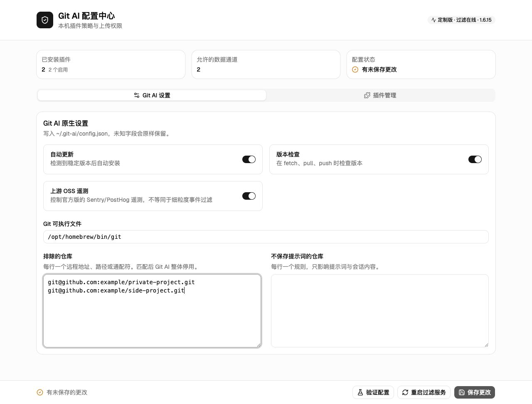Image resolution: width=532 pixels, height=404 pixels.
Task: Switch to the Git AI 设置 tab
Action: point(152,95)
